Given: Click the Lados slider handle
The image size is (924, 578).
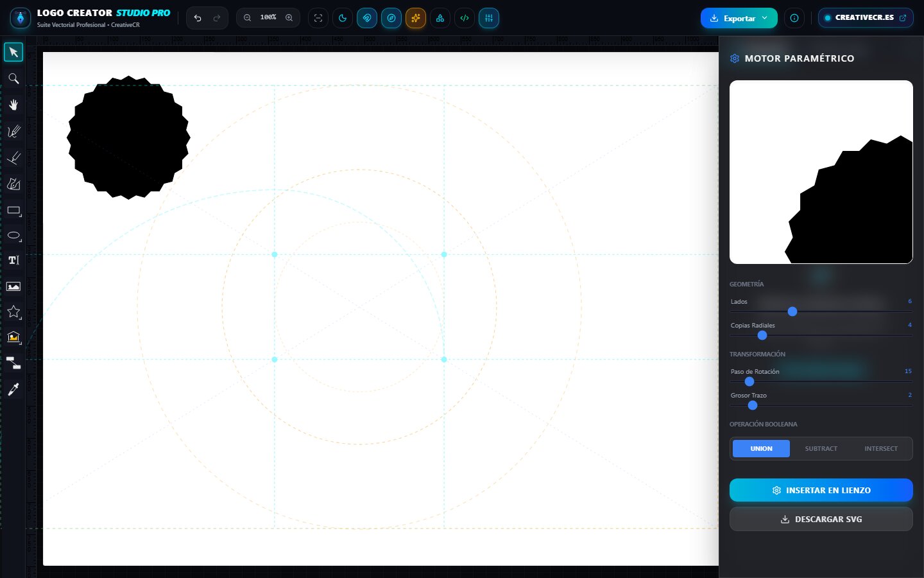Looking at the screenshot, I should [792, 311].
